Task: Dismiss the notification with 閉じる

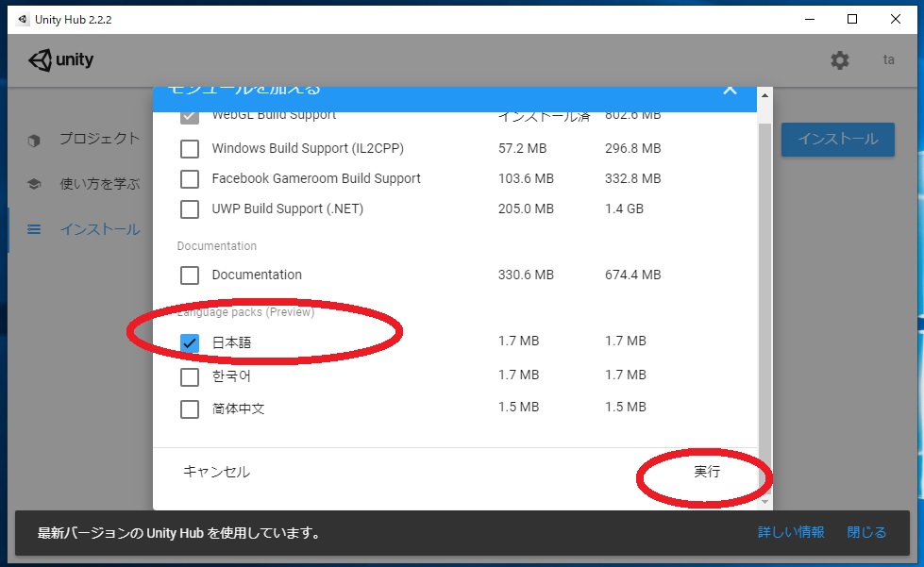Action: [x=866, y=532]
